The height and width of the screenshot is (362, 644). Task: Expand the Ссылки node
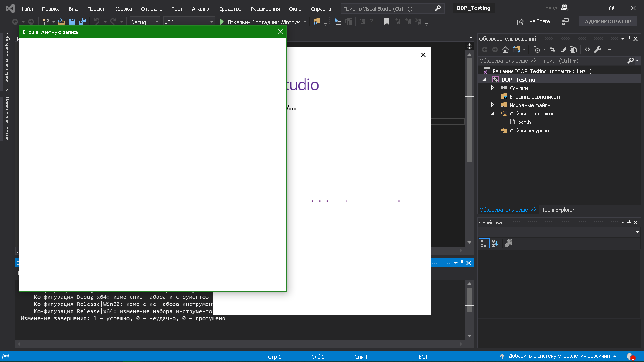(493, 88)
